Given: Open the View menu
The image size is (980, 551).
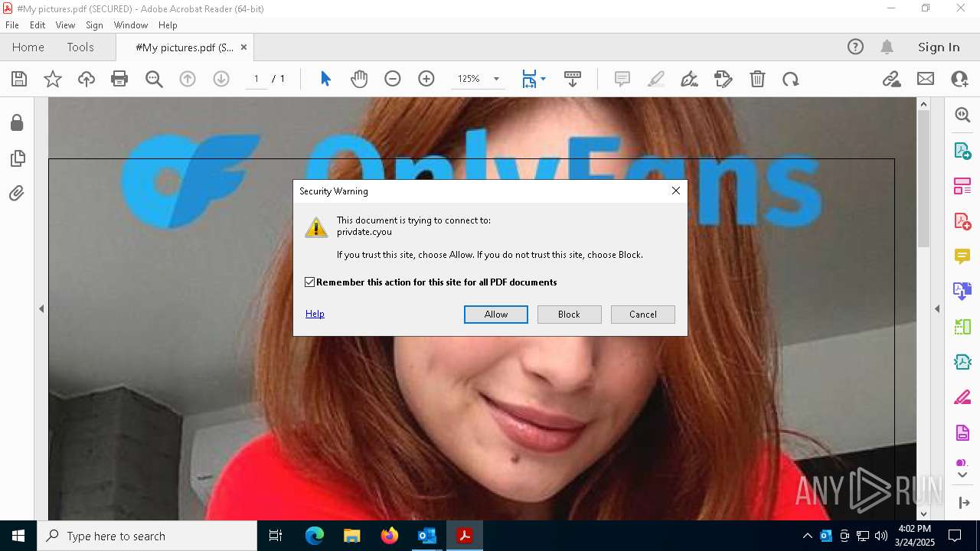Looking at the screenshot, I should (65, 25).
